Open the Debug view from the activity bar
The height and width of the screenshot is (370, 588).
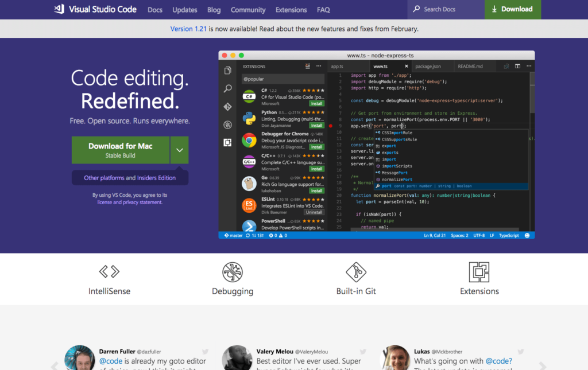227,122
